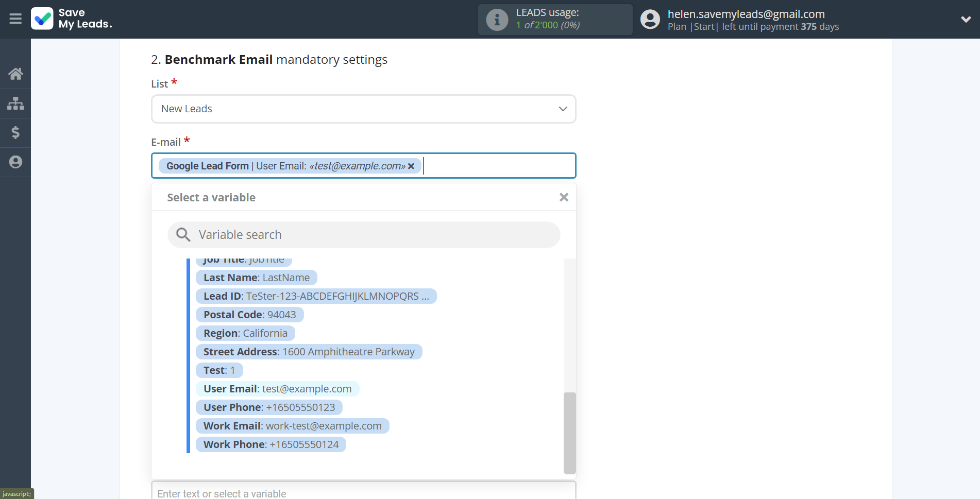This screenshot has height=499, width=980.
Task: Select the User Email variable
Action: click(x=278, y=389)
